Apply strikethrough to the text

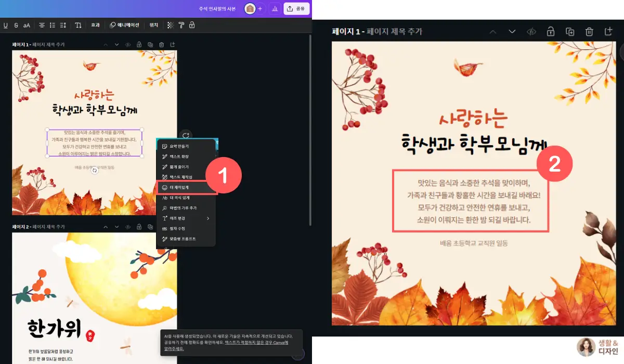16,24
